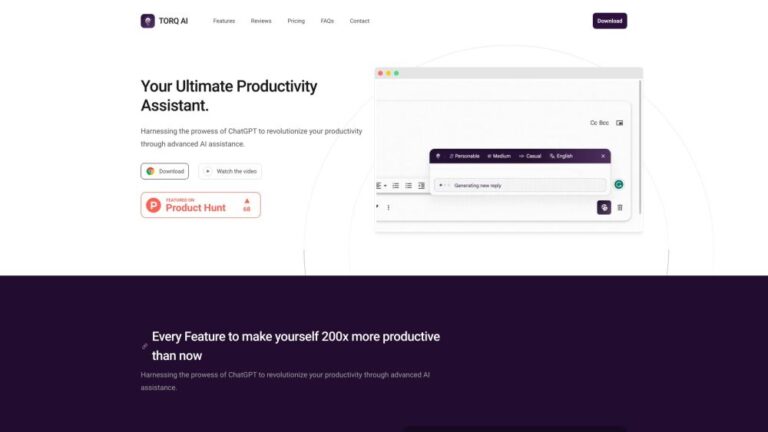Screen dimensions: 768x432
Task: Click Watch the video button
Action: click(230, 171)
